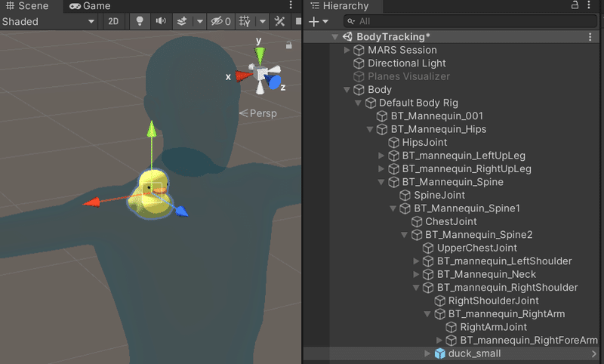Expand BT_mannequin_RightForeArm

(x=439, y=340)
